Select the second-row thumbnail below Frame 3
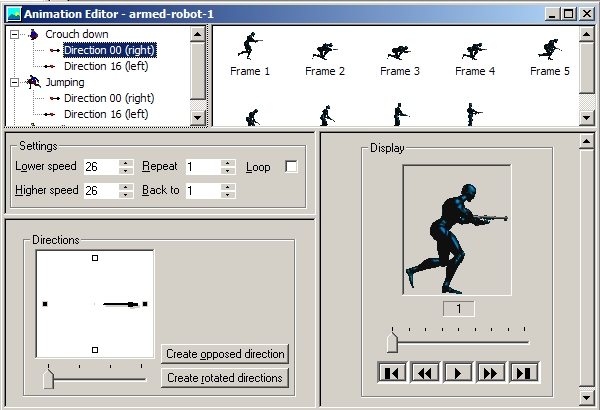 [x=401, y=114]
